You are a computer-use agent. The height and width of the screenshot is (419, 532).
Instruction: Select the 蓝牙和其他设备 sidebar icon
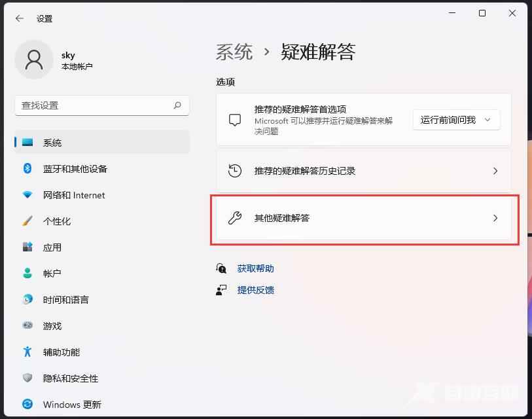(27, 169)
